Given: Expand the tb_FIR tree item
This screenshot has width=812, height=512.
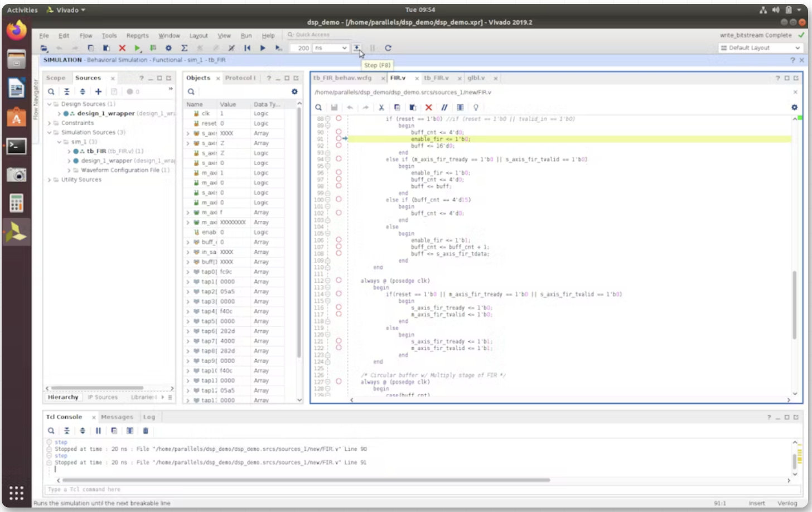Looking at the screenshot, I should point(69,151).
